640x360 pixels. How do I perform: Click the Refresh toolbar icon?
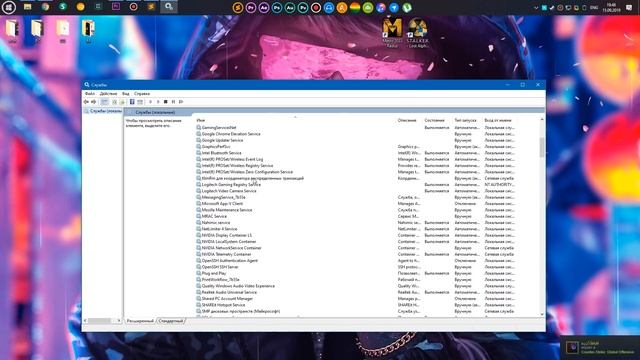(x=115, y=102)
